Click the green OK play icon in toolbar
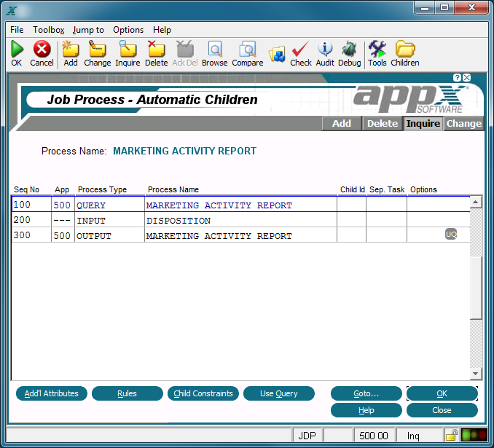Screen dimensions: 494x448 tap(17, 49)
